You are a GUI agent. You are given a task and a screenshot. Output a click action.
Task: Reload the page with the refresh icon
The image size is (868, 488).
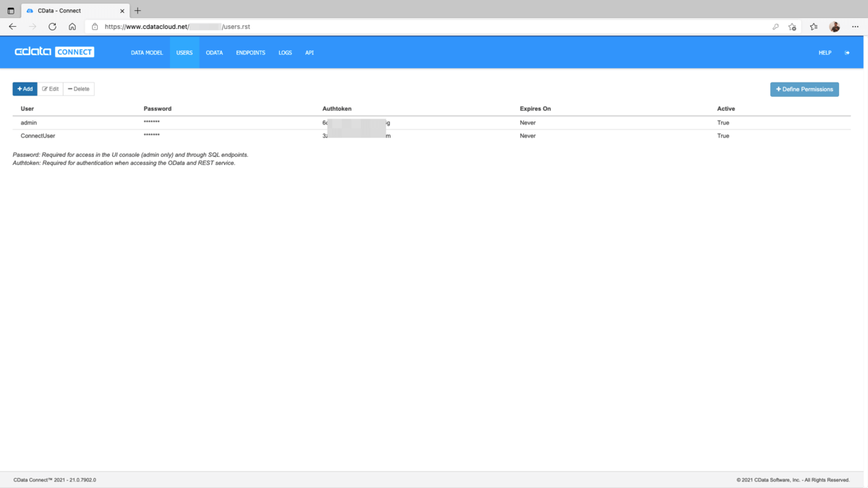[52, 27]
